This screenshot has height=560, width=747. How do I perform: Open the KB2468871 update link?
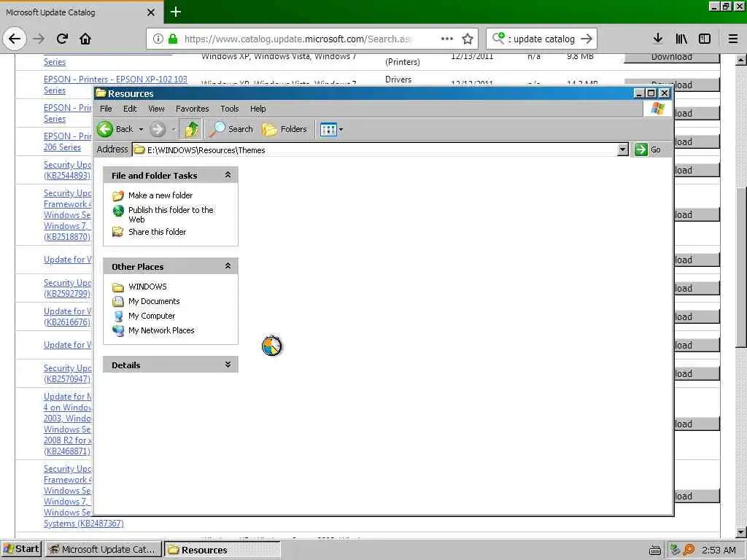pyautogui.click(x=67, y=424)
